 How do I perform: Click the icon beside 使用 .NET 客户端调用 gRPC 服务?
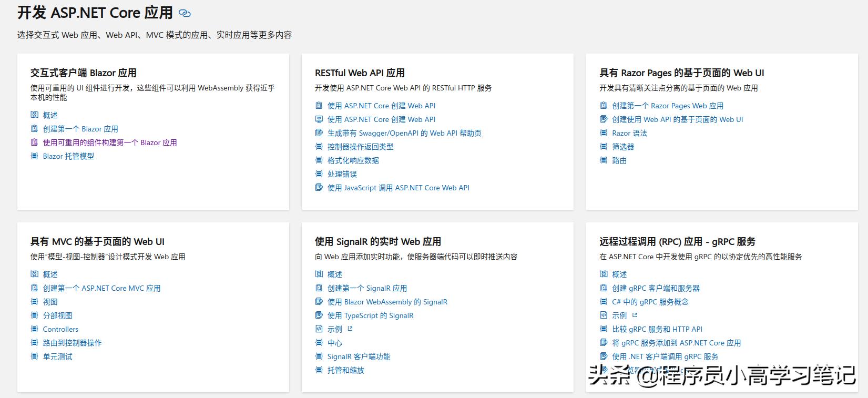[604, 356]
